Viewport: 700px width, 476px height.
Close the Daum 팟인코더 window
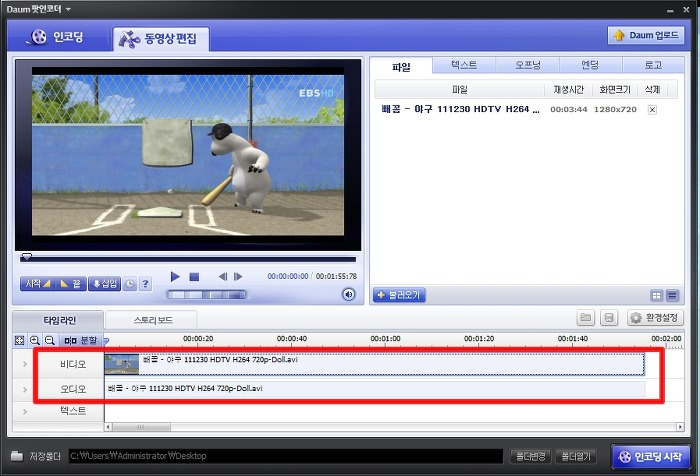click(x=687, y=9)
